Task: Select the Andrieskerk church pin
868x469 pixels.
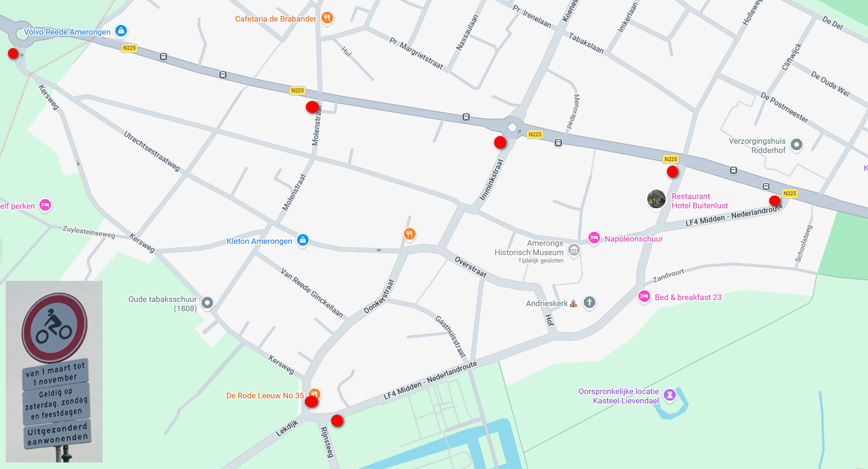Action: point(589,303)
